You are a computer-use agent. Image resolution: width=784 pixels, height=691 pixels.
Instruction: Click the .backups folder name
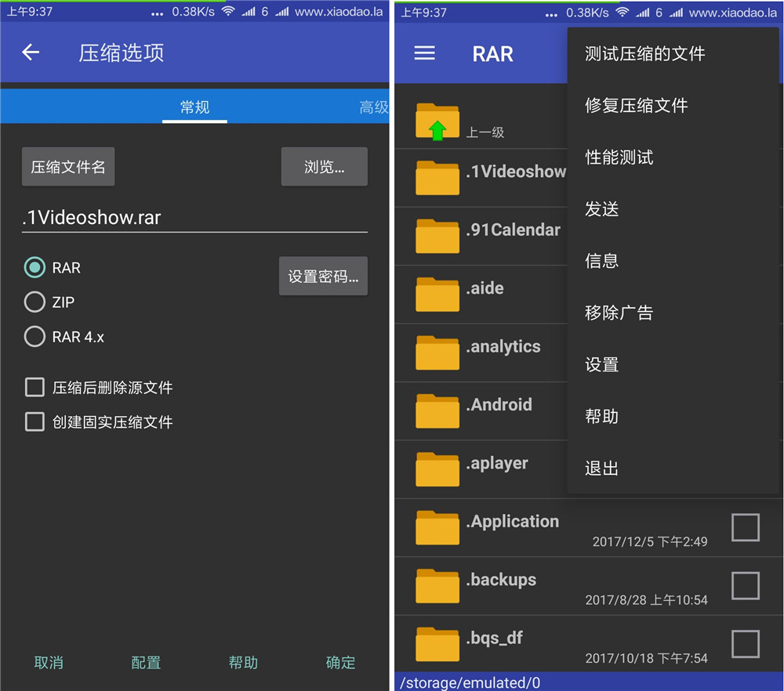click(x=501, y=580)
